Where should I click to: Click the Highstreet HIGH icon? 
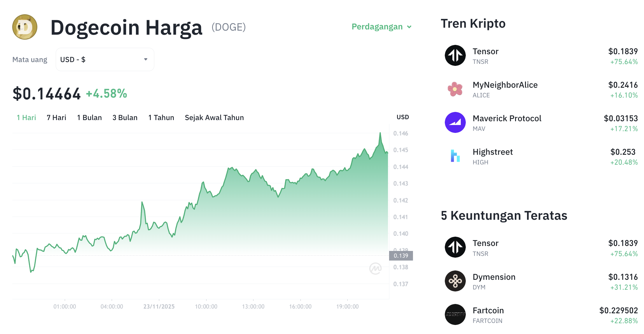[x=455, y=156]
